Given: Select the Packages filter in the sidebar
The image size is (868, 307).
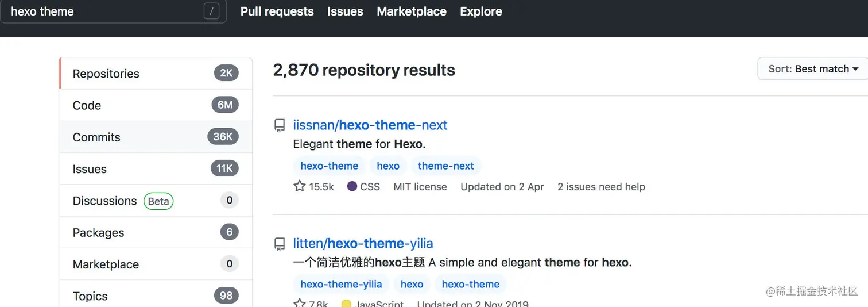Looking at the screenshot, I should click(156, 232).
